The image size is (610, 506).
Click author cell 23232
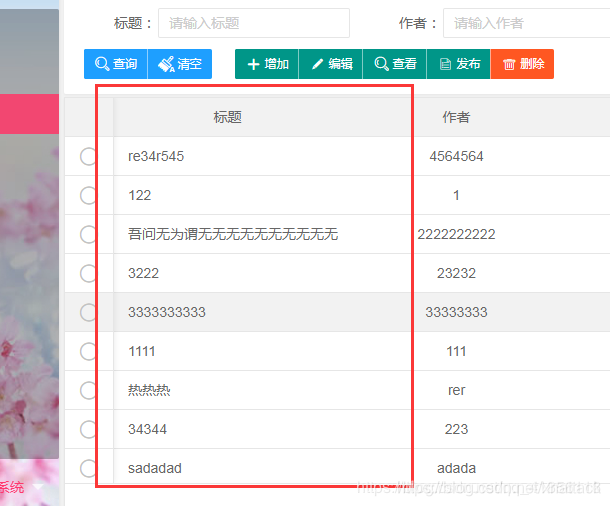point(456,273)
